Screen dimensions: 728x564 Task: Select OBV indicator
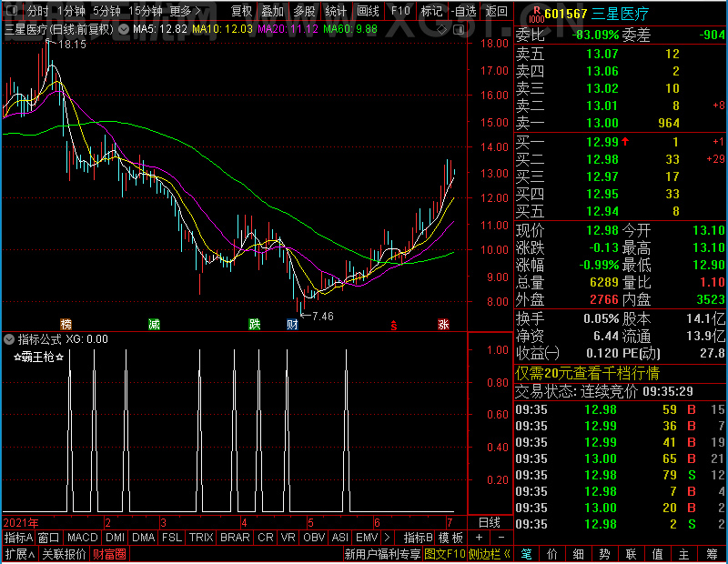coord(314,538)
